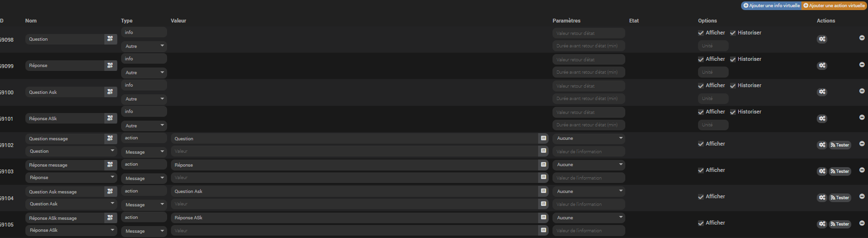868x238 pixels.
Task: Open icon picker next to Question name
Action: [x=111, y=39]
